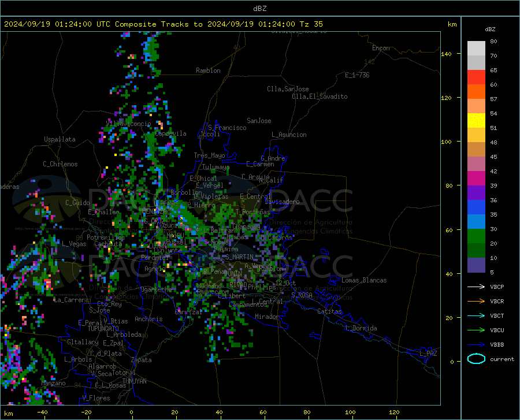
Task: Click the green VBCU arrow in legend
Action: [476, 330]
